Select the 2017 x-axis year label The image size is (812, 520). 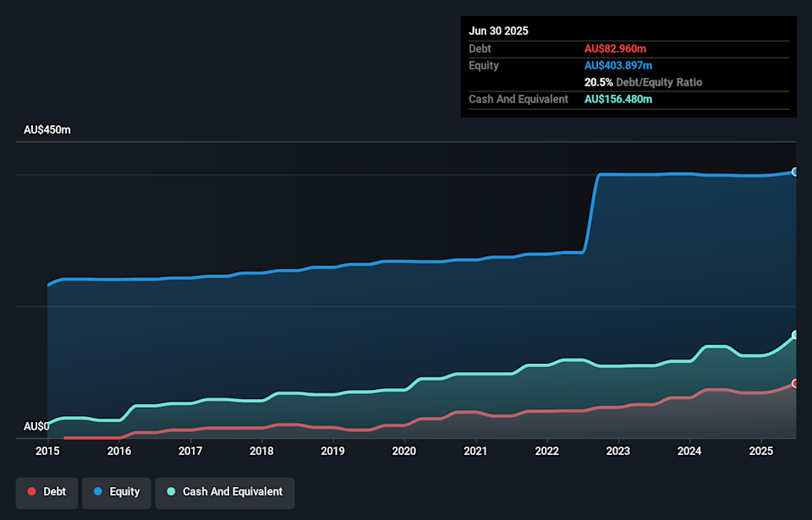click(x=190, y=451)
